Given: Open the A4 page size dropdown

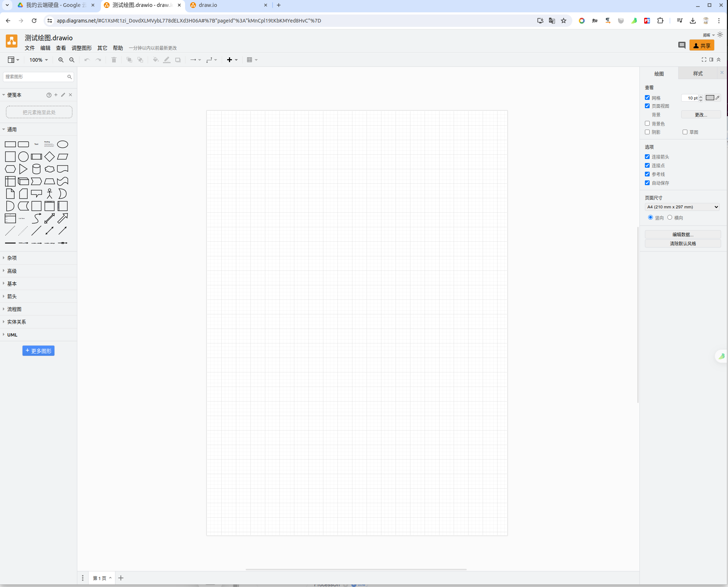Looking at the screenshot, I should tap(682, 207).
